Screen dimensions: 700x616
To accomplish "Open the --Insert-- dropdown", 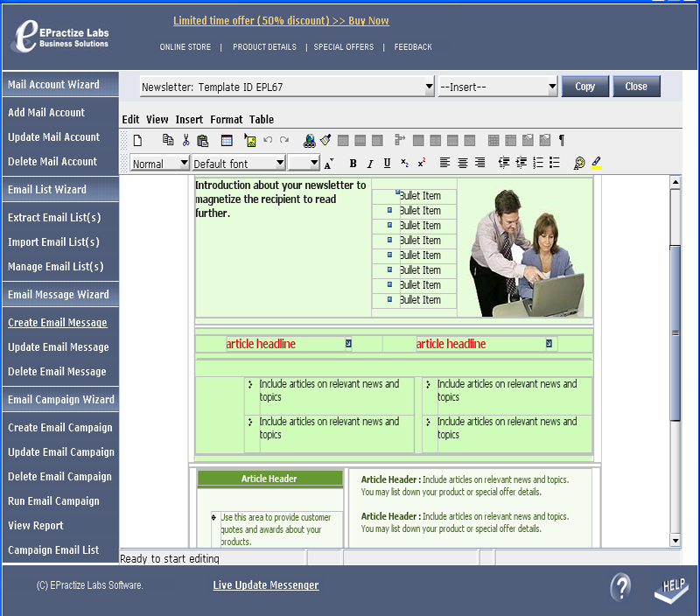I will click(x=498, y=87).
